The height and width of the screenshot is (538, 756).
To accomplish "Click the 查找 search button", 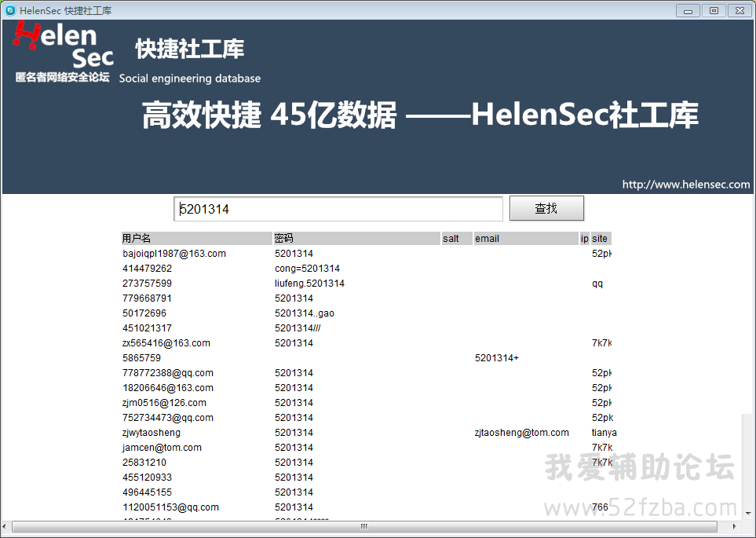I will (546, 208).
